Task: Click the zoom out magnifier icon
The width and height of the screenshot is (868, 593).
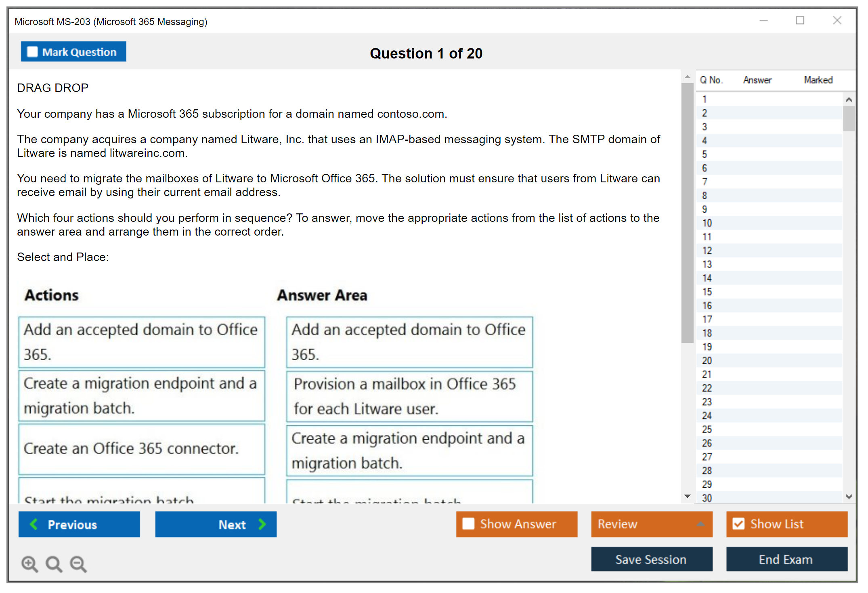Action: pos(78,564)
